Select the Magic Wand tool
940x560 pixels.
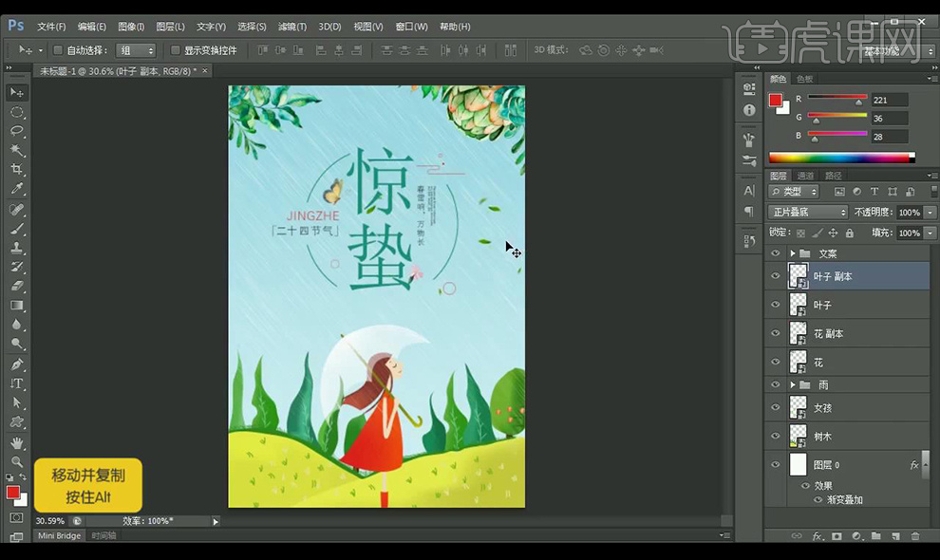(17, 151)
